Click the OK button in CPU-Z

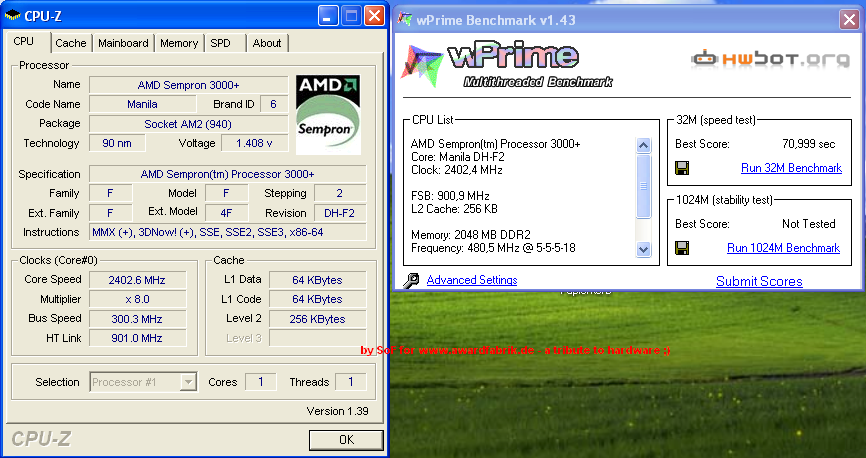point(346,440)
